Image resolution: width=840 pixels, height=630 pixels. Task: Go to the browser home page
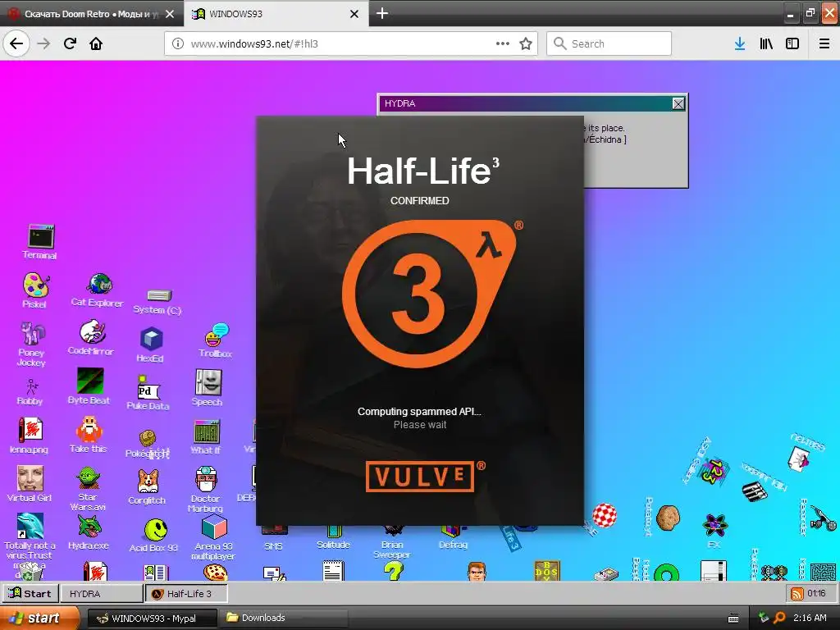point(96,43)
